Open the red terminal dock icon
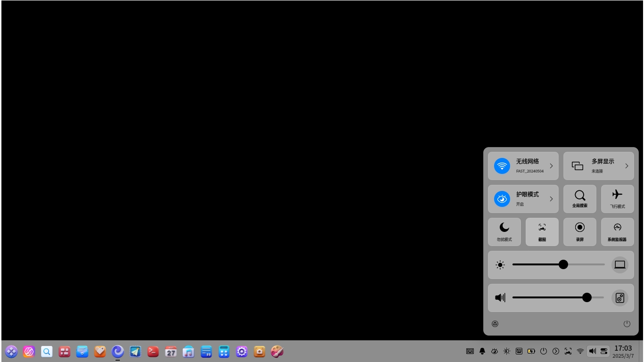This screenshot has width=644, height=362. 153,351
